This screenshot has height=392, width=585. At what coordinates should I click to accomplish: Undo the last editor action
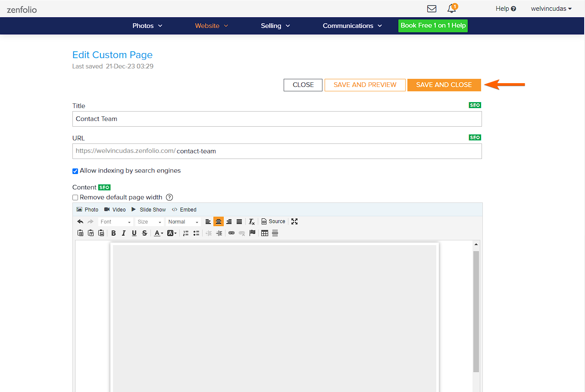pyautogui.click(x=80, y=221)
